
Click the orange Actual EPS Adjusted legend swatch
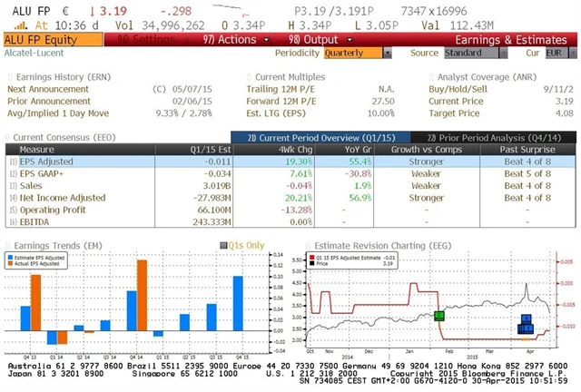pos(14,264)
